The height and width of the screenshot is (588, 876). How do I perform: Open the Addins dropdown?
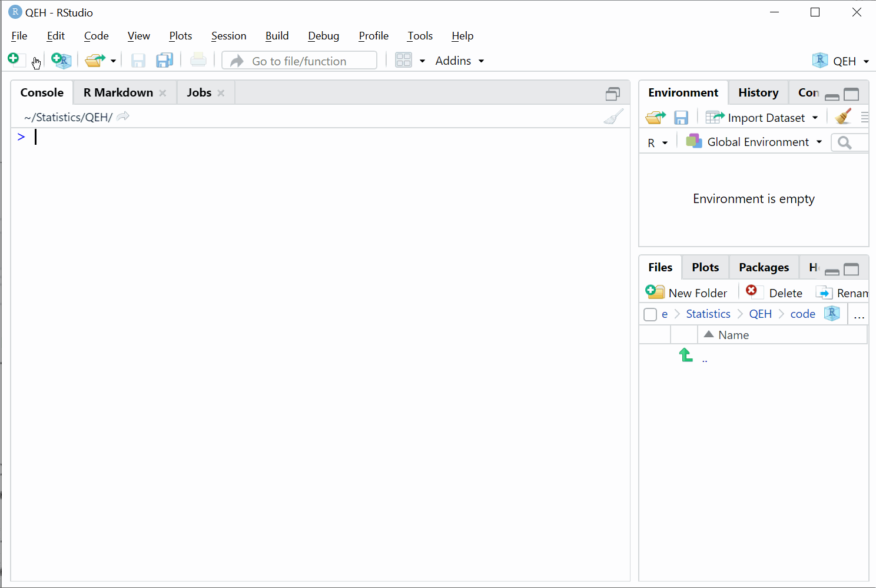click(459, 61)
